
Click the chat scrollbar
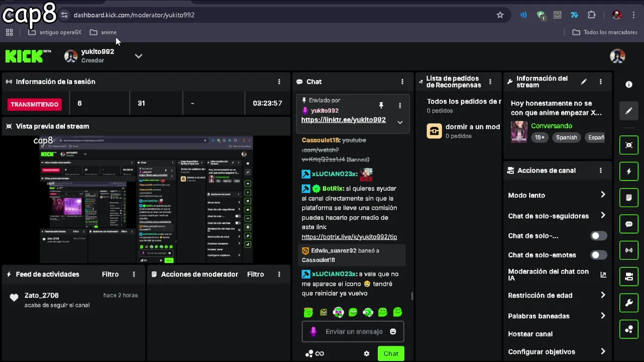(412, 296)
